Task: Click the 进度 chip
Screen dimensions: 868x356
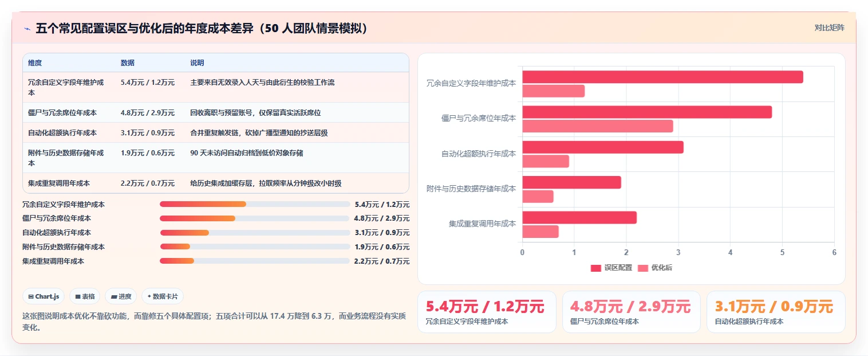Action: pos(121,296)
